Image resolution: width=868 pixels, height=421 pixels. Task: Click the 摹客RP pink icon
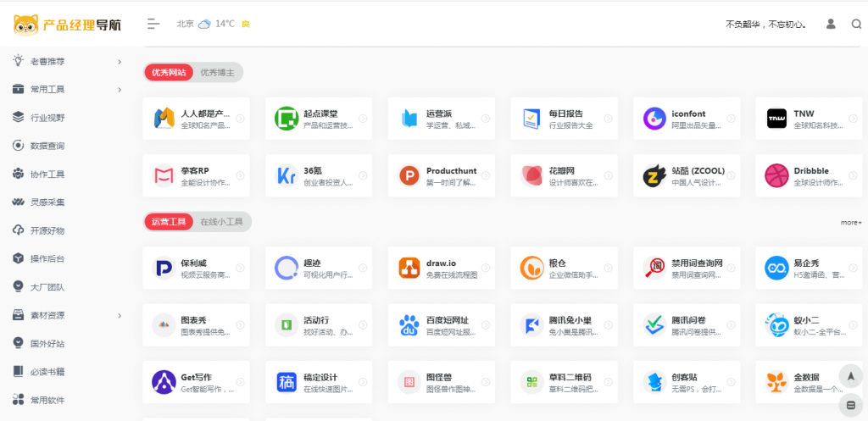[164, 175]
